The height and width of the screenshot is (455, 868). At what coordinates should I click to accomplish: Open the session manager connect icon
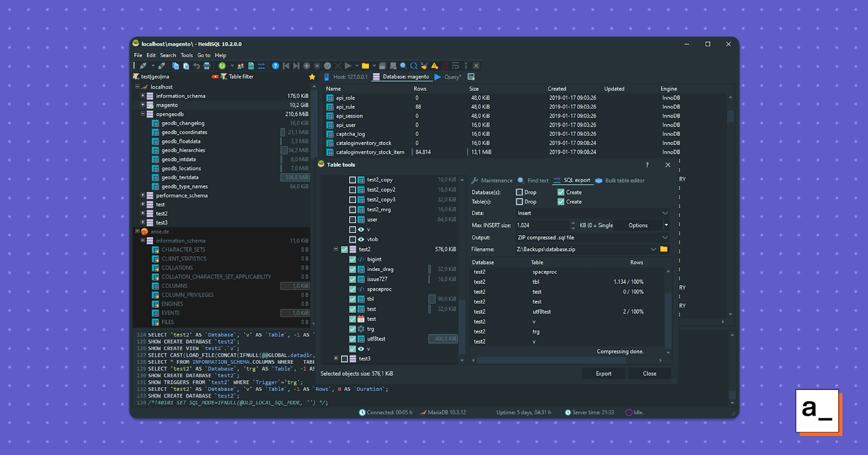coord(142,66)
